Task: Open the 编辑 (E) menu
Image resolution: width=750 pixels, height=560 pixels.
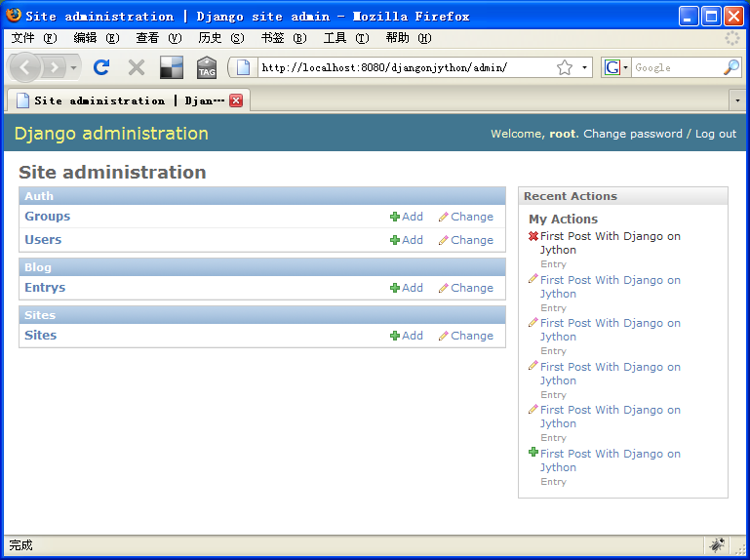Action: [97, 38]
